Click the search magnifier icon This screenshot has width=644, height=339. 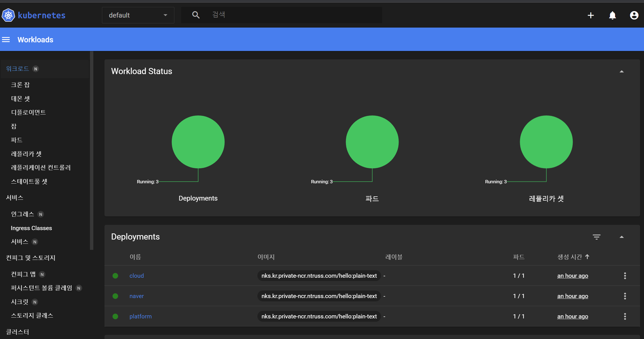point(196,15)
